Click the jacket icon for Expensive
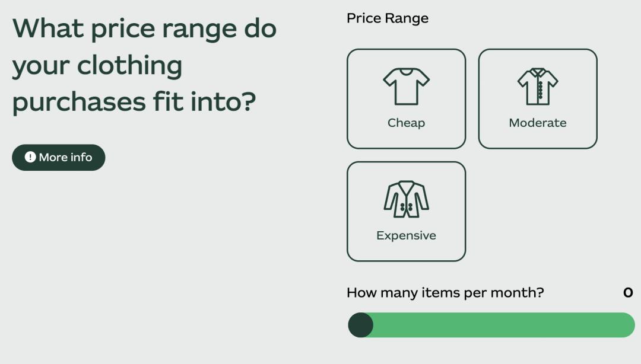 (406, 199)
